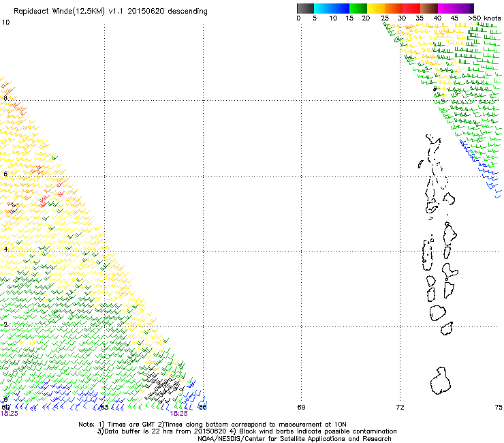Click the latitude axis label '6'
Screen dimensions: 504x443
pos(5,174)
